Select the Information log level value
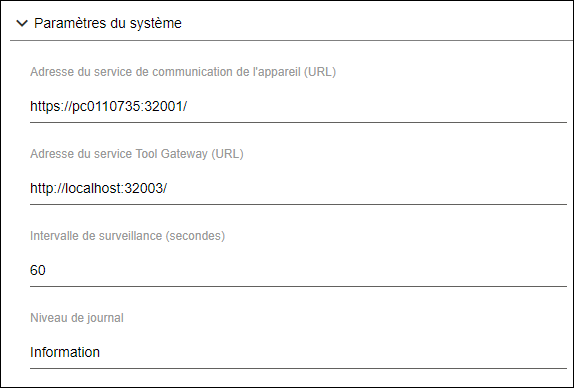Image resolution: width=574 pixels, height=388 pixels. point(65,352)
